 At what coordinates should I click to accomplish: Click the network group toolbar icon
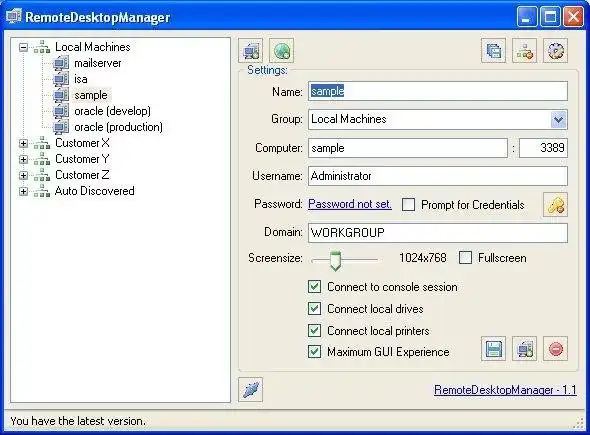pyautogui.click(x=525, y=50)
